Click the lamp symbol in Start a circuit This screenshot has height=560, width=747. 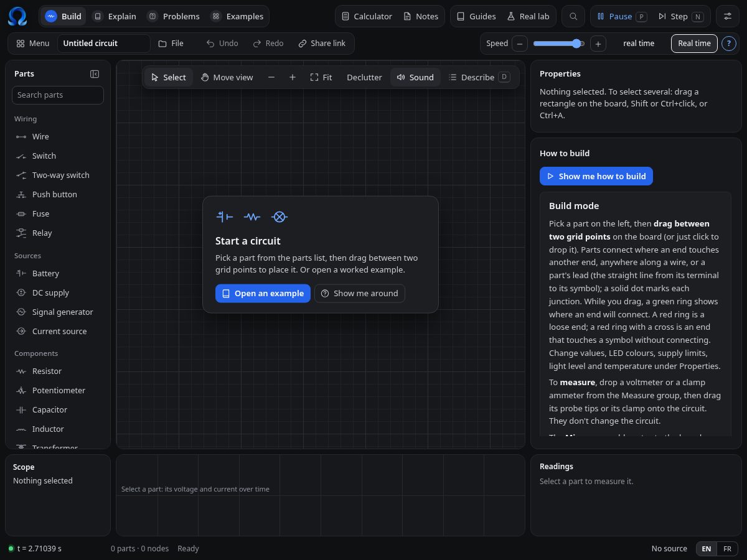click(280, 217)
